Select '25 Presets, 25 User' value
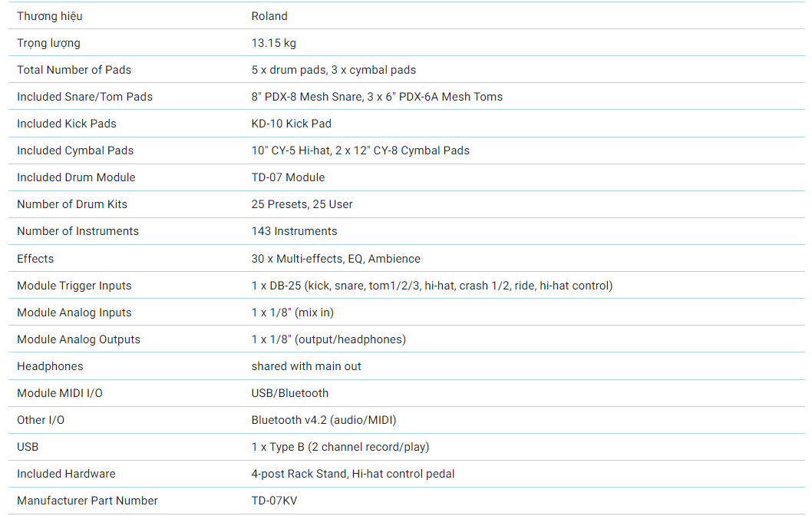 click(302, 205)
